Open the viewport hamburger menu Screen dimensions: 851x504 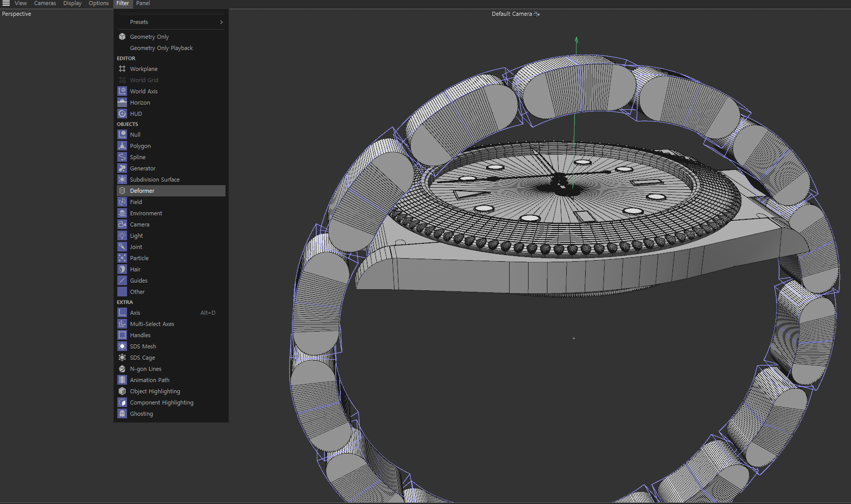6,3
